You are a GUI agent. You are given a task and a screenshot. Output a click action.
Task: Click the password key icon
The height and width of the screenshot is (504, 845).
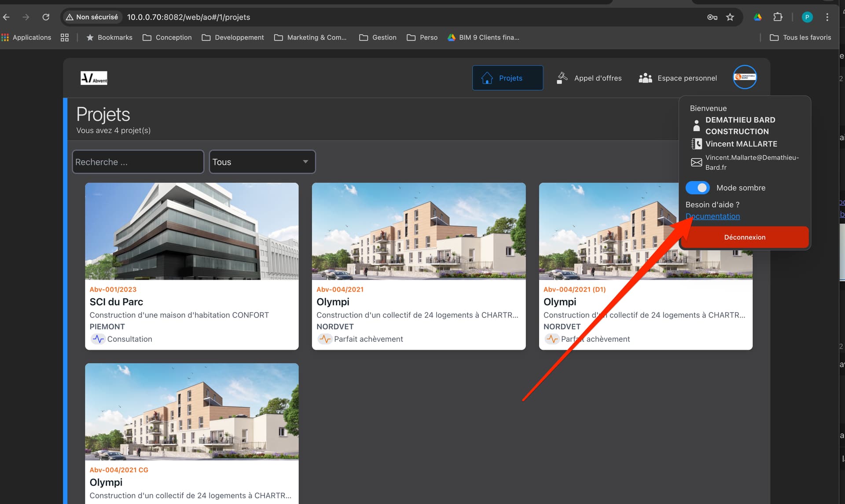(712, 17)
